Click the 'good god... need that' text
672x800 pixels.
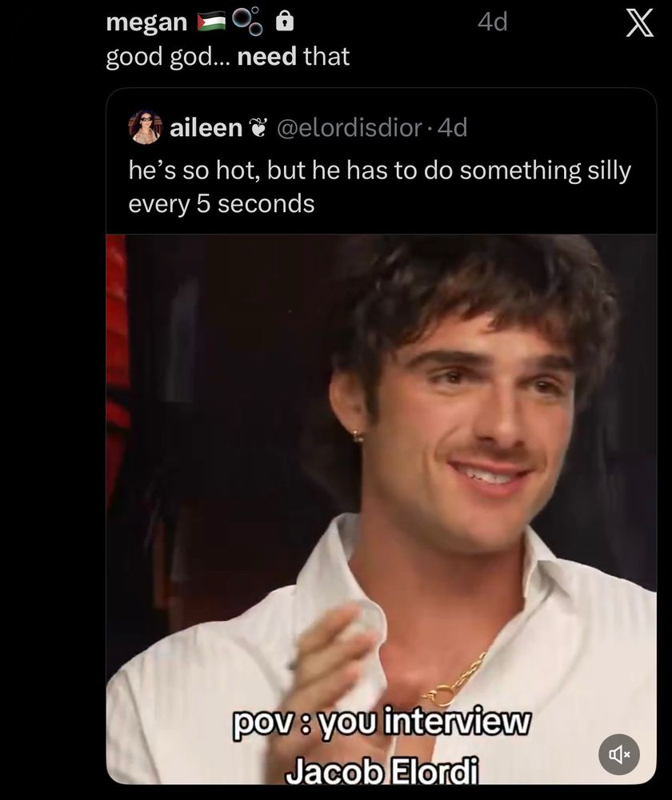pyautogui.click(x=227, y=56)
